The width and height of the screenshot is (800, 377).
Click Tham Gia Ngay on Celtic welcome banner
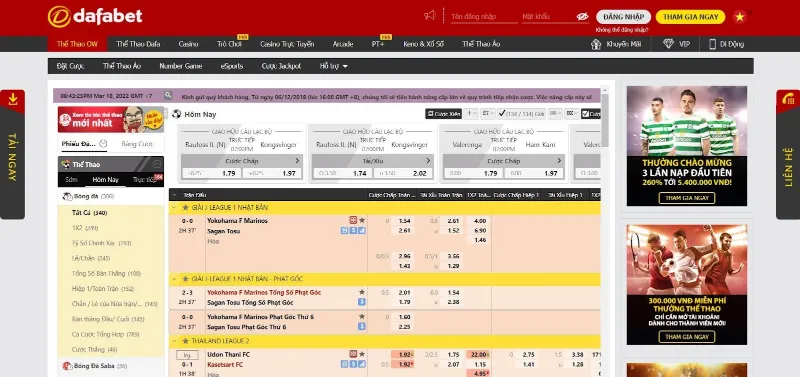(686, 198)
